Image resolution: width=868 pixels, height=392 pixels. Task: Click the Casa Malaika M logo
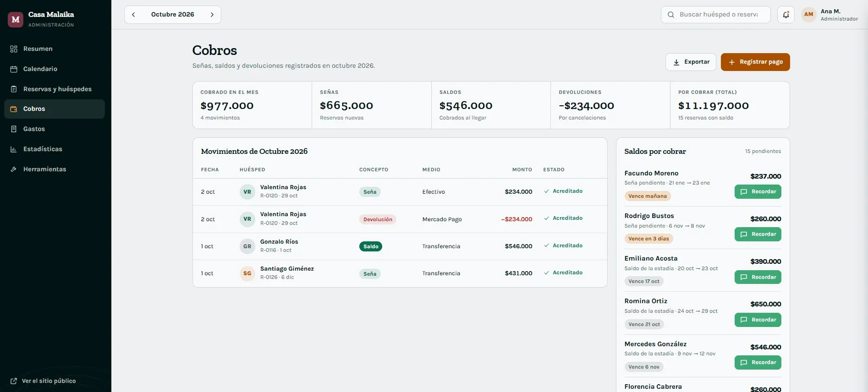(16, 19)
